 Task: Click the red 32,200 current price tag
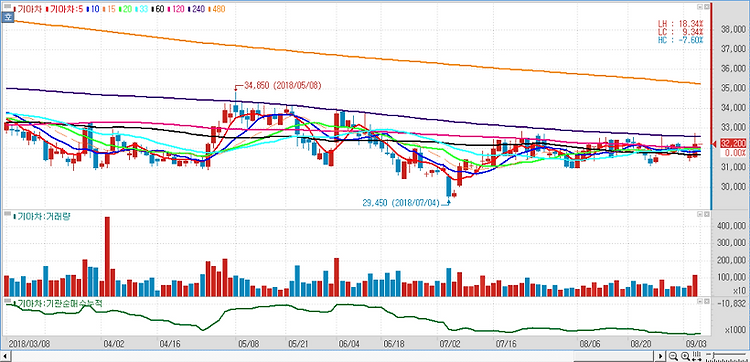coord(732,143)
